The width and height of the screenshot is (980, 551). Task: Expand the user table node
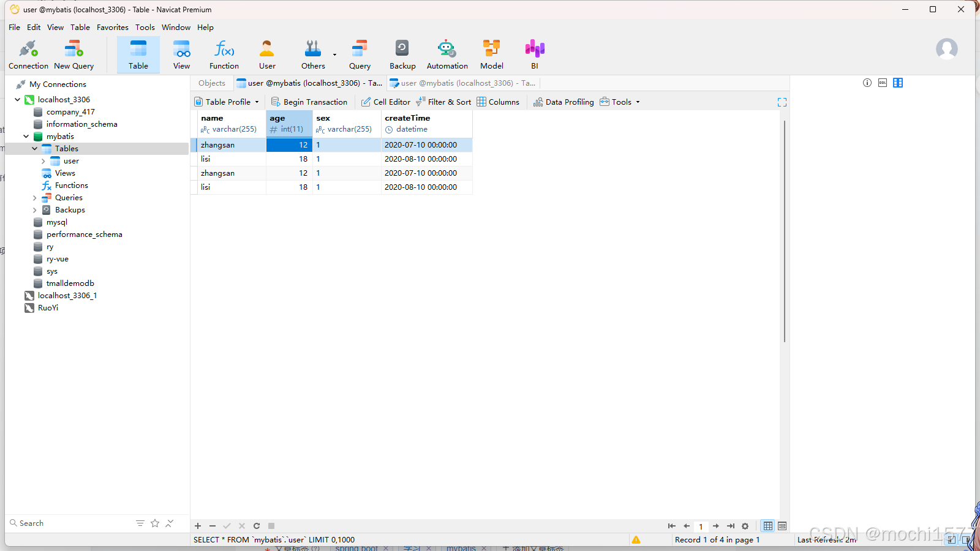coord(42,160)
